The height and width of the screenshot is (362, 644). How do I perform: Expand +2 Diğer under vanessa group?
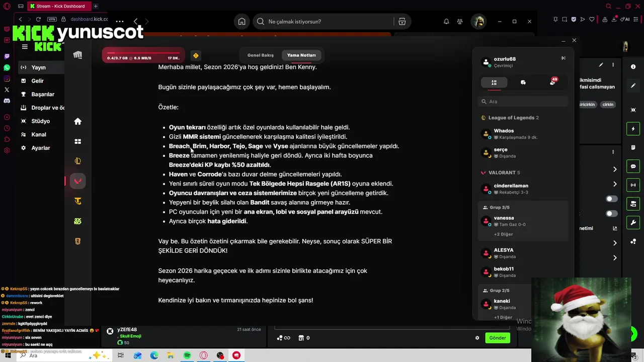503,234
